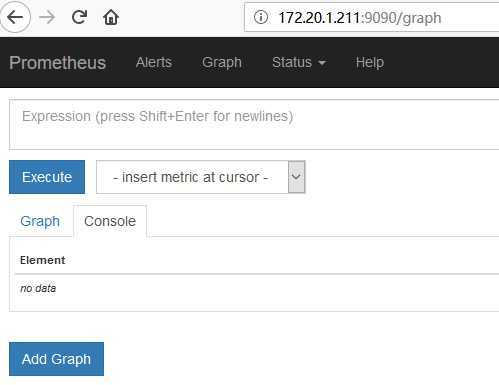Click the Element column header
Viewport: 499px width, 385px height.
point(42,260)
